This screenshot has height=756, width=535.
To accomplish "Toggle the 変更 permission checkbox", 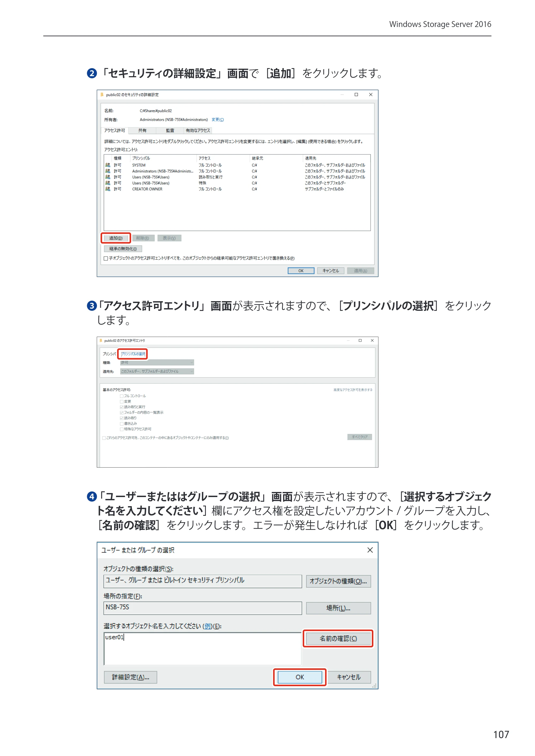I will [122, 402].
